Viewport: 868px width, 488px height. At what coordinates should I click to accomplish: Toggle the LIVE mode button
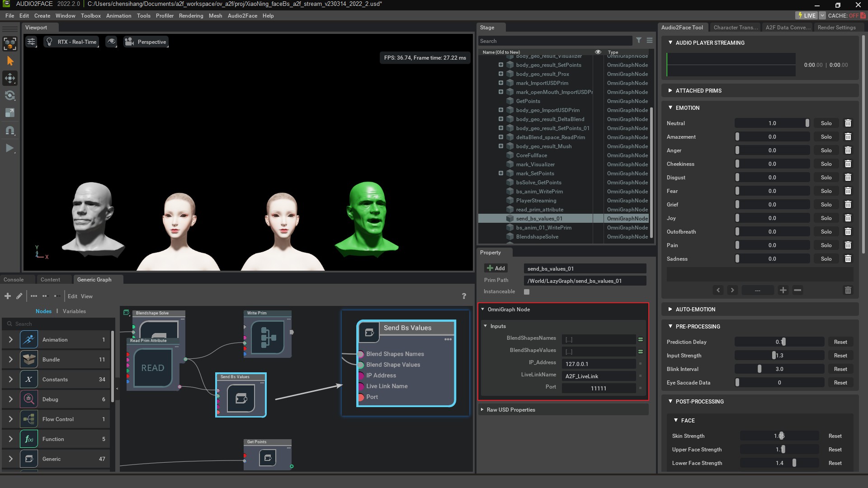coord(806,15)
